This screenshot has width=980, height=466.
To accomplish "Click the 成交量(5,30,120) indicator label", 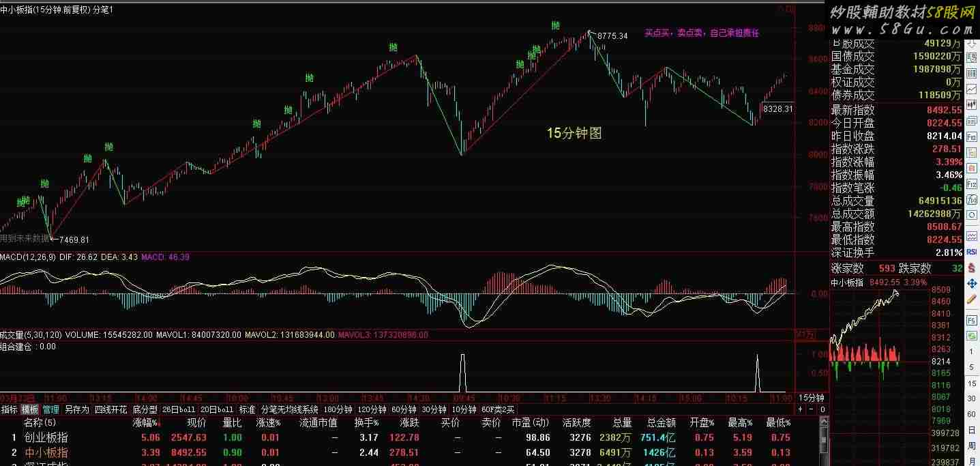I will click(31, 335).
